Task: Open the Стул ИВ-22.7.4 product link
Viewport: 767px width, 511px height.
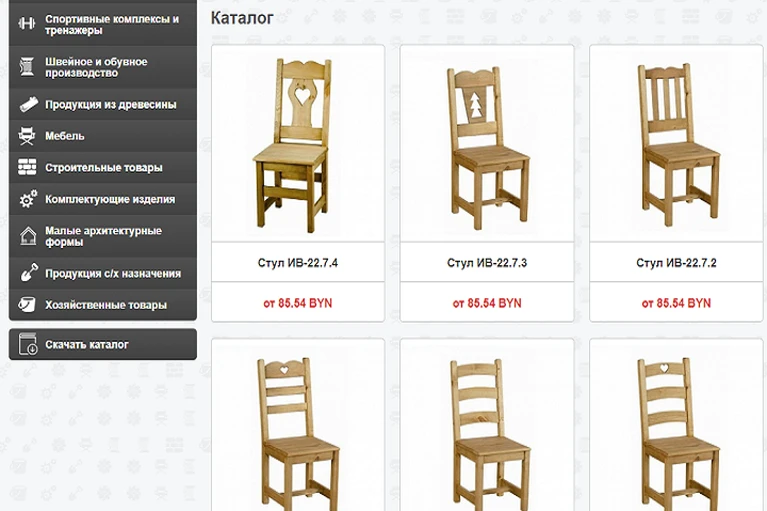Action: 298,263
